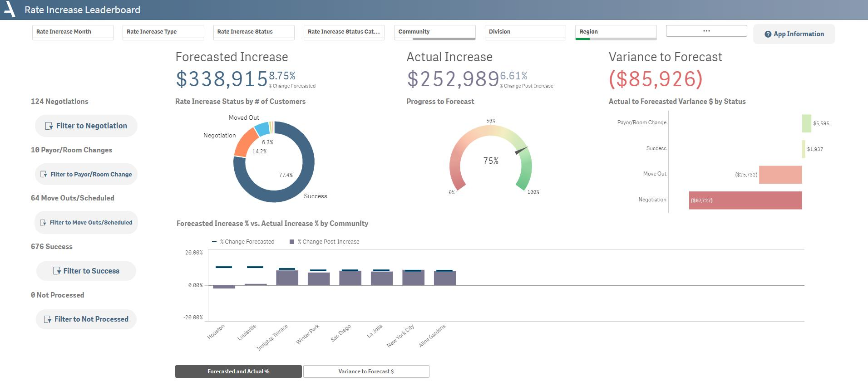This screenshot has width=868, height=386.
Task: Click the Payor/Room Change variance bar
Action: [806, 123]
